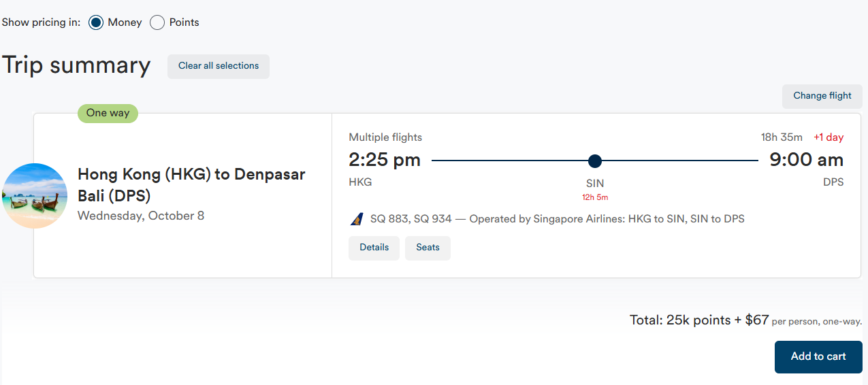Expand flight Details
Viewport: 868px width, 385px height.
coord(374,248)
